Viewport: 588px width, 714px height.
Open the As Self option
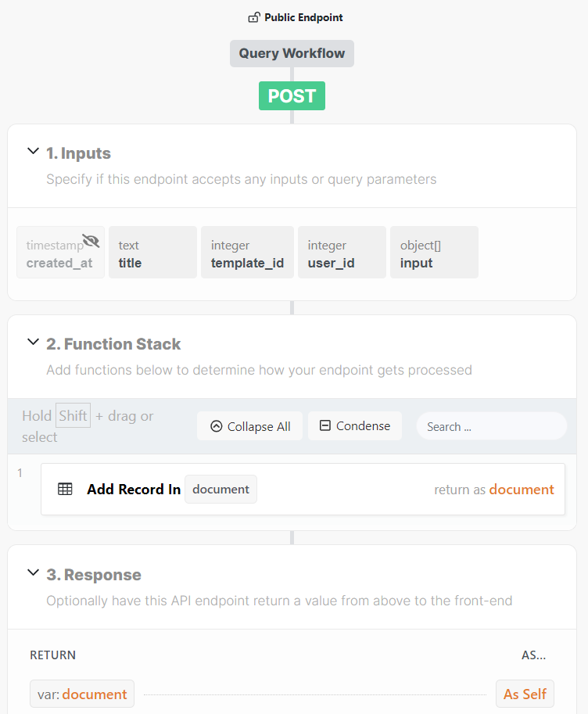pyautogui.click(x=525, y=694)
